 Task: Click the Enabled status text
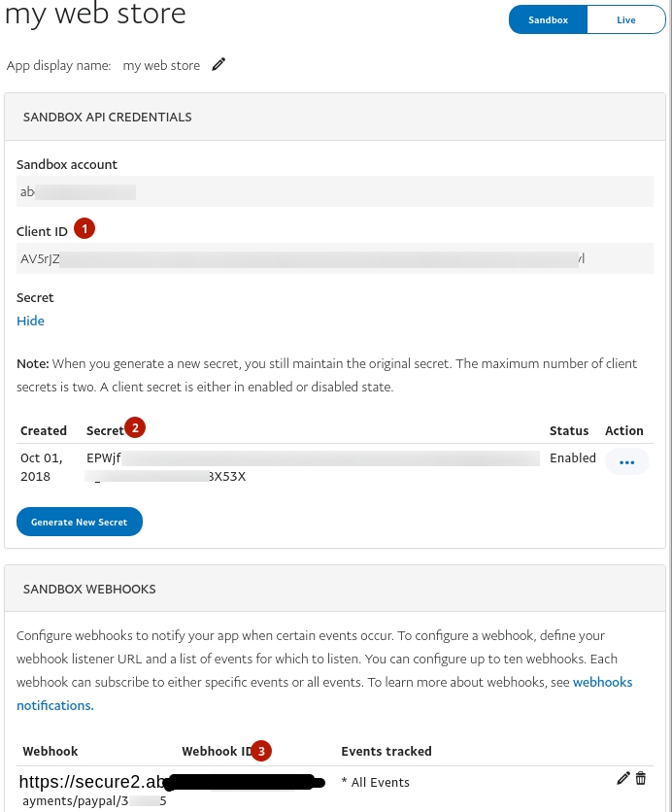coord(573,457)
